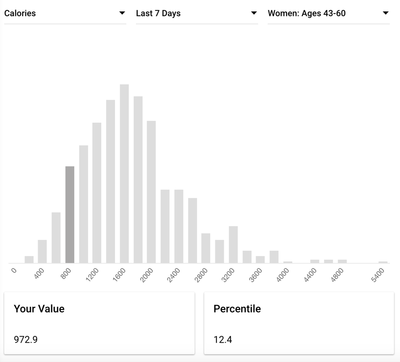Viewport: 400px width, 362px height.
Task: Select the histogram bar at 3200
Action: point(233,245)
